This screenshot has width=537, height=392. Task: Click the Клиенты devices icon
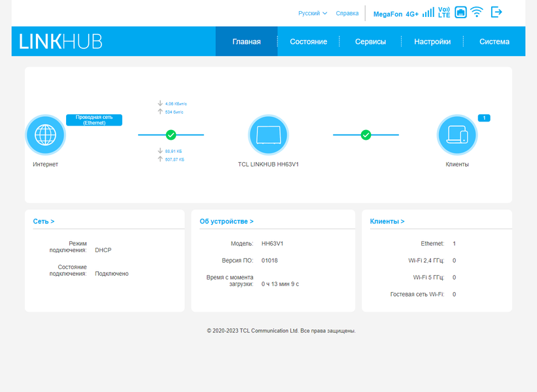(x=457, y=135)
